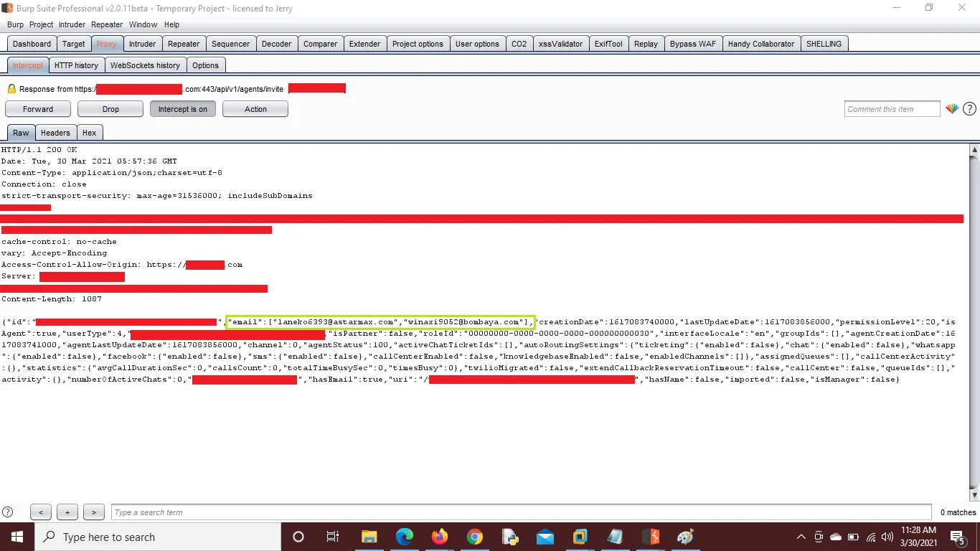
Task: Show hidden system tray icons
Action: coord(801,537)
